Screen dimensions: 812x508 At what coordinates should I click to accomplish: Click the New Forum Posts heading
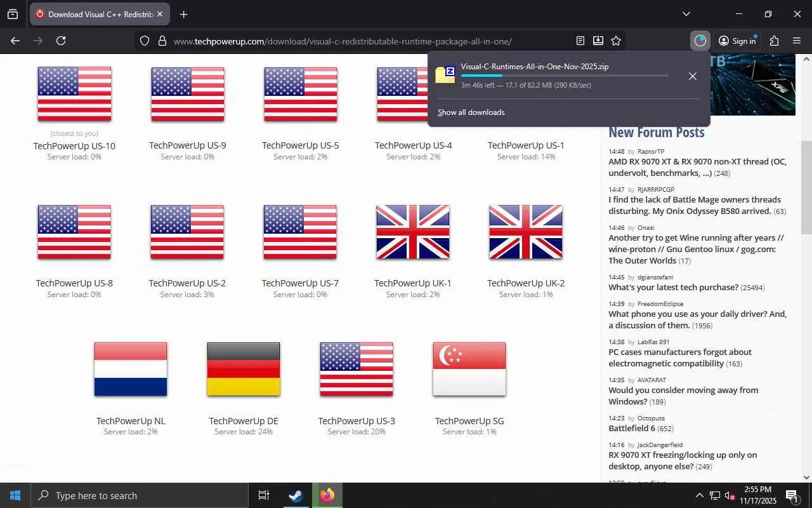pos(657,132)
